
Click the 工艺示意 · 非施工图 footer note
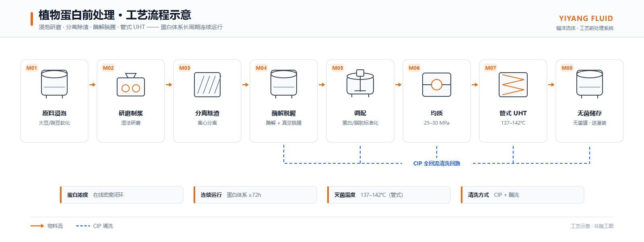click(x=592, y=226)
